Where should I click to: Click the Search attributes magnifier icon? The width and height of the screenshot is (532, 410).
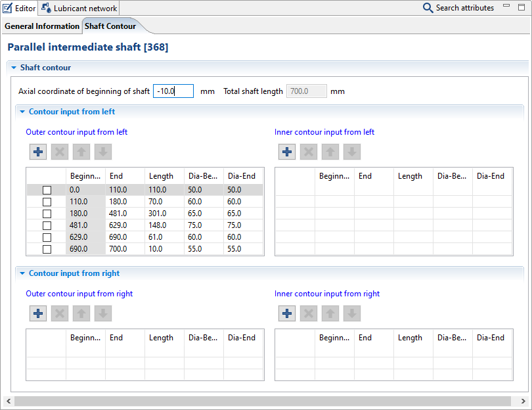428,8
